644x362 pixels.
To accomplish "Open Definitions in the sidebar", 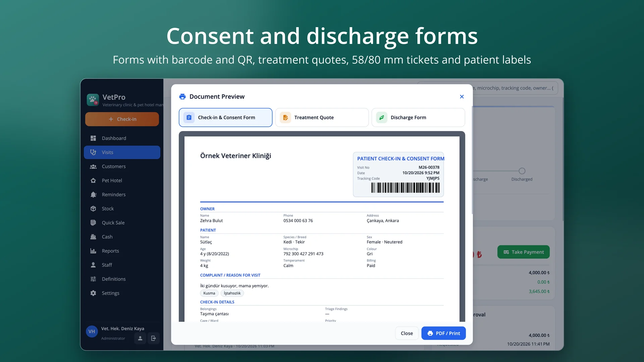I will (x=122, y=279).
